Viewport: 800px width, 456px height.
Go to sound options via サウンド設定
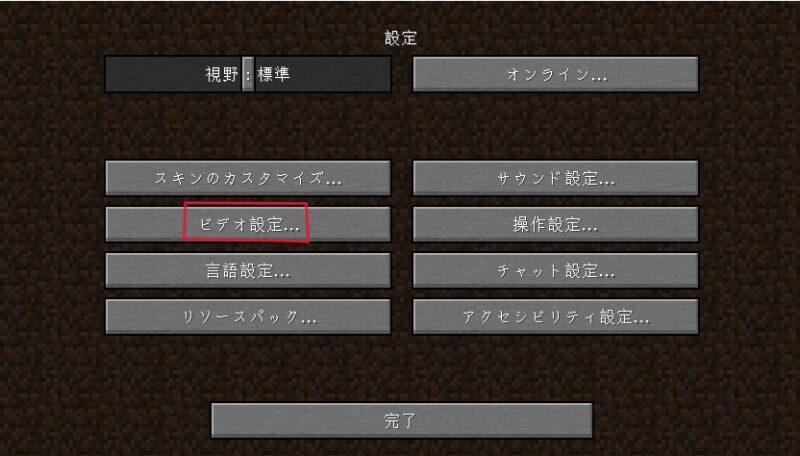(x=556, y=178)
